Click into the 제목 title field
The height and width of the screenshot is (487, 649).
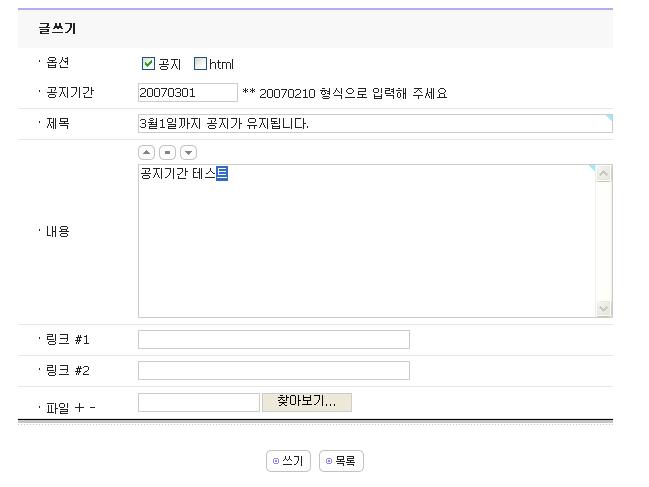click(x=374, y=124)
